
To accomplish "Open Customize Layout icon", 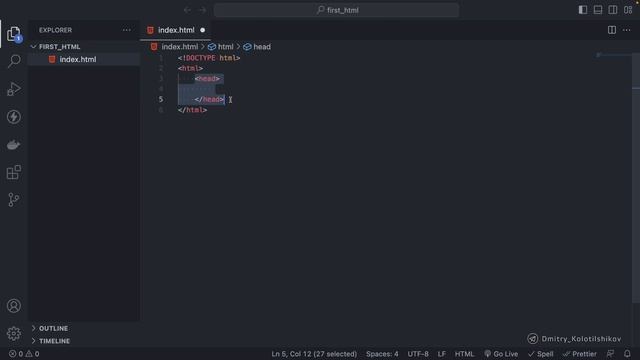I will [x=628, y=10].
